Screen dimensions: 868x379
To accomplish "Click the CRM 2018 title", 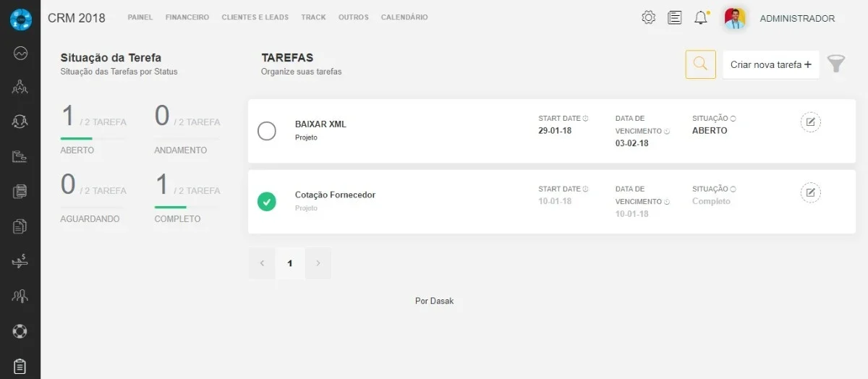I will click(77, 18).
